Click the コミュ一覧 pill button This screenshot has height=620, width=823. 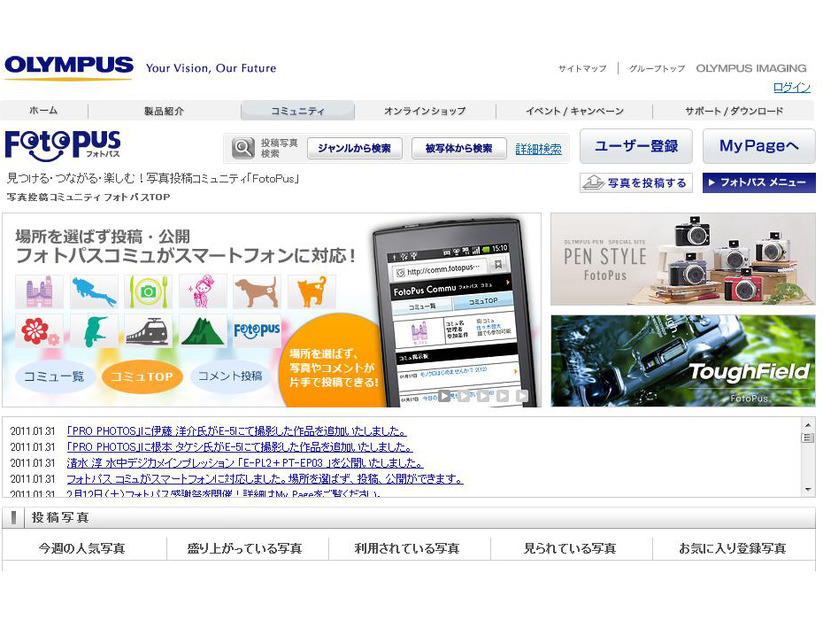54,376
